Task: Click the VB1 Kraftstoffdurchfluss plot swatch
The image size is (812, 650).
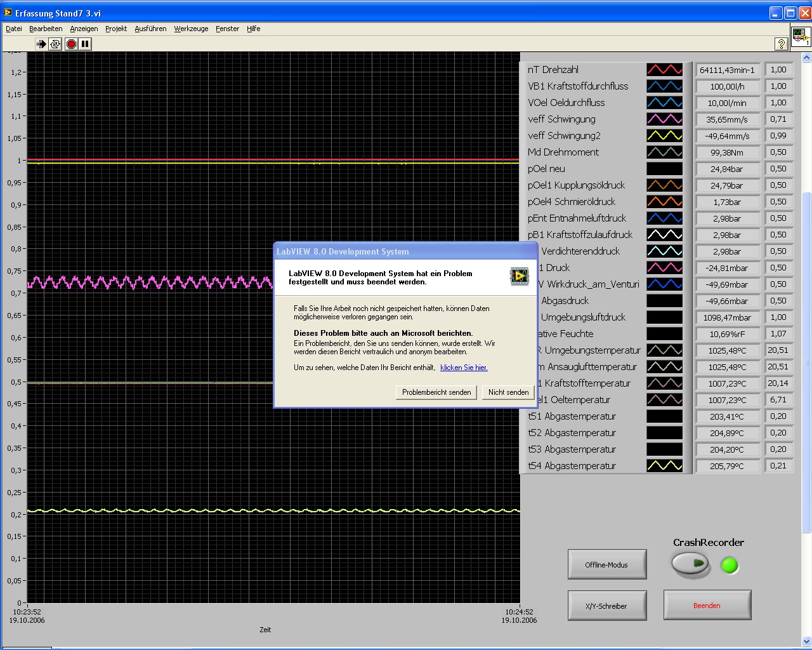Action: [x=665, y=86]
